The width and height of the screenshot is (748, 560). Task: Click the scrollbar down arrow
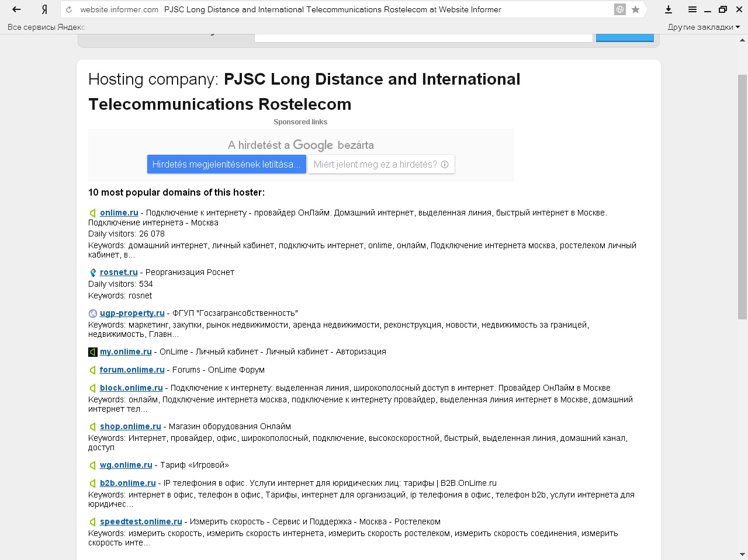point(742,554)
